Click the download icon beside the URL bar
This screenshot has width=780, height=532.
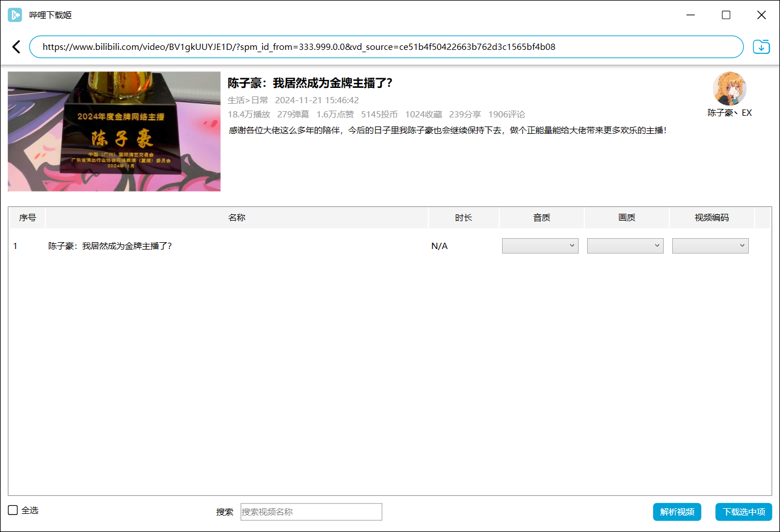(x=761, y=47)
